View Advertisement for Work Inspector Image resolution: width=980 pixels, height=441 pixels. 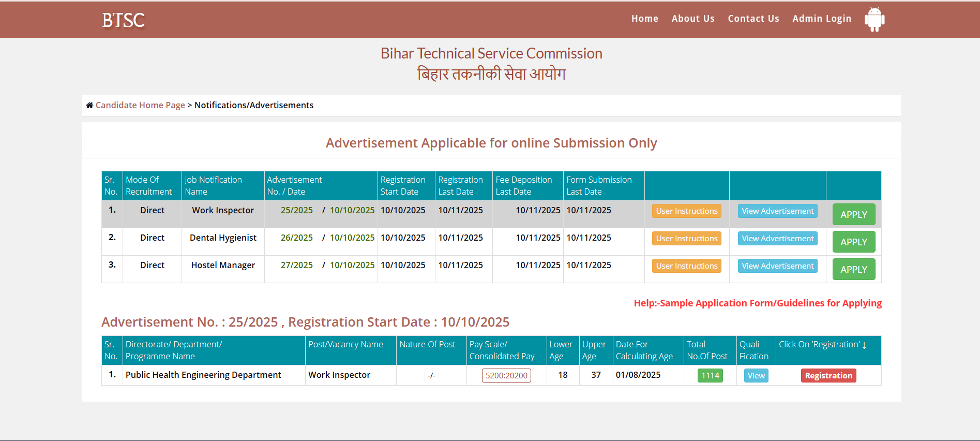pyautogui.click(x=777, y=211)
